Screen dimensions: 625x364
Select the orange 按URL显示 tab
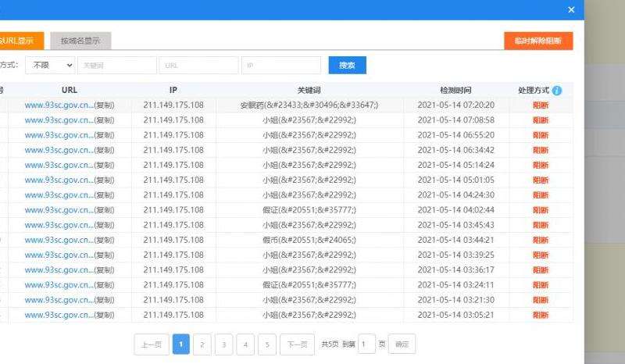[20, 41]
